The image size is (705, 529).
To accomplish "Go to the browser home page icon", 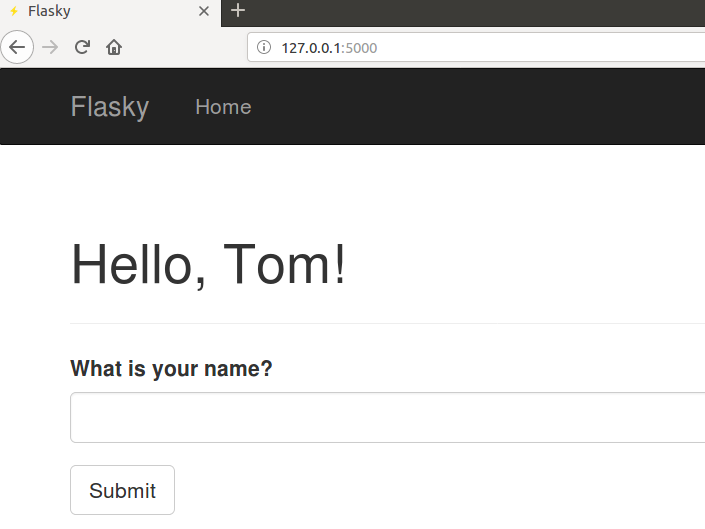I will (114, 47).
